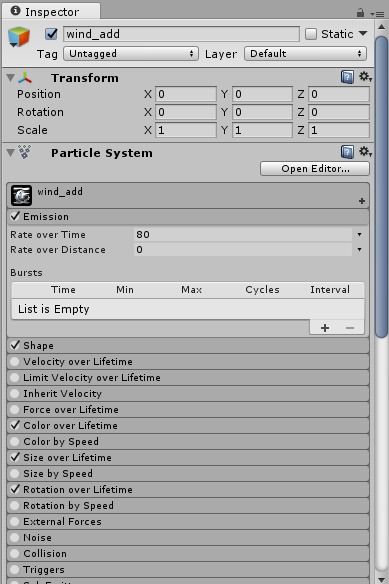Select the Inspector tab
Viewport: 389px width, 584px height.
51,12
